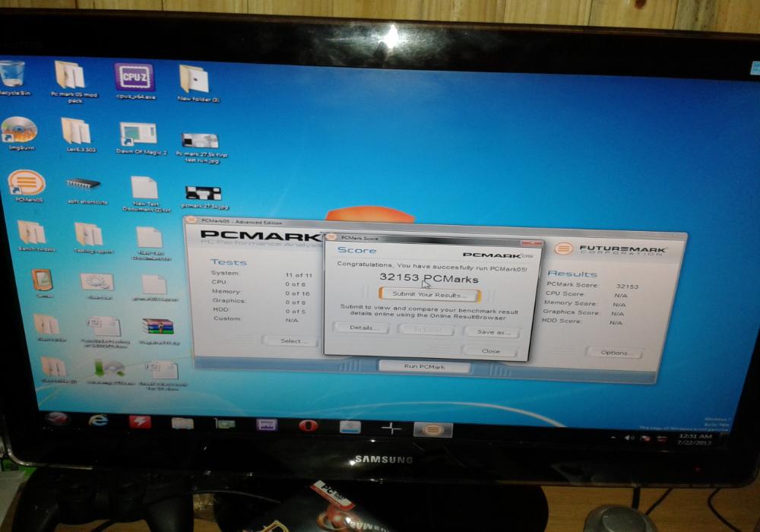
Task: Open the Dawn Of Magic 2 shortcut
Action: click(x=140, y=138)
